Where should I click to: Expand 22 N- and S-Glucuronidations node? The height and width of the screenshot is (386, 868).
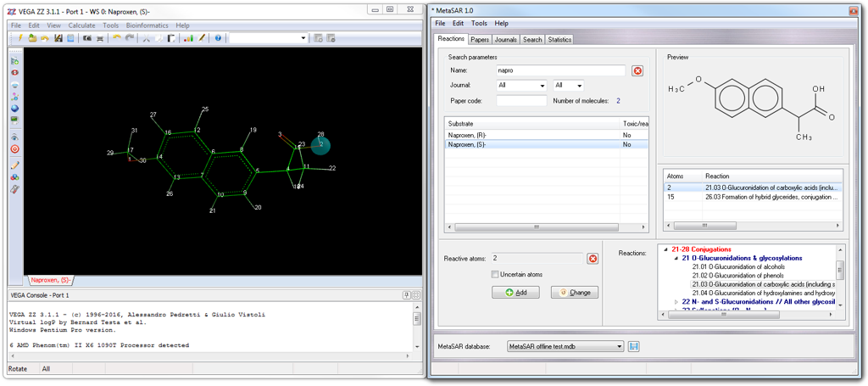(676, 301)
